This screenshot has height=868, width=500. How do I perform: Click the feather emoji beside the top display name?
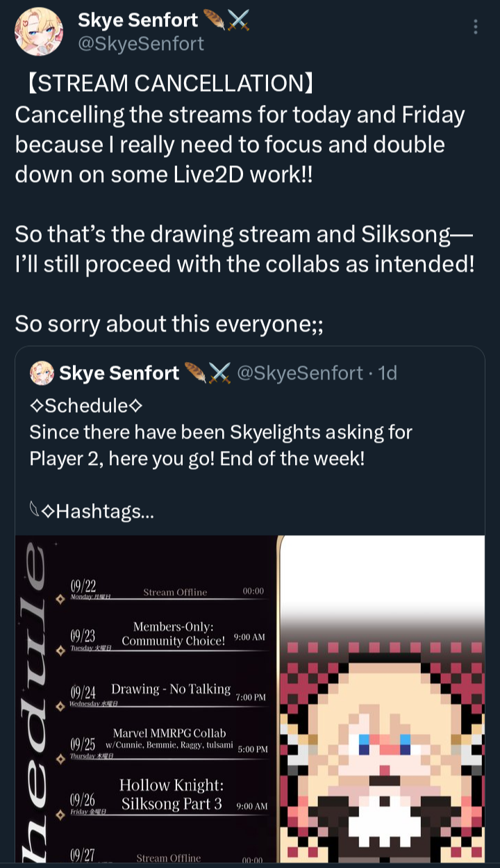pyautogui.click(x=214, y=21)
